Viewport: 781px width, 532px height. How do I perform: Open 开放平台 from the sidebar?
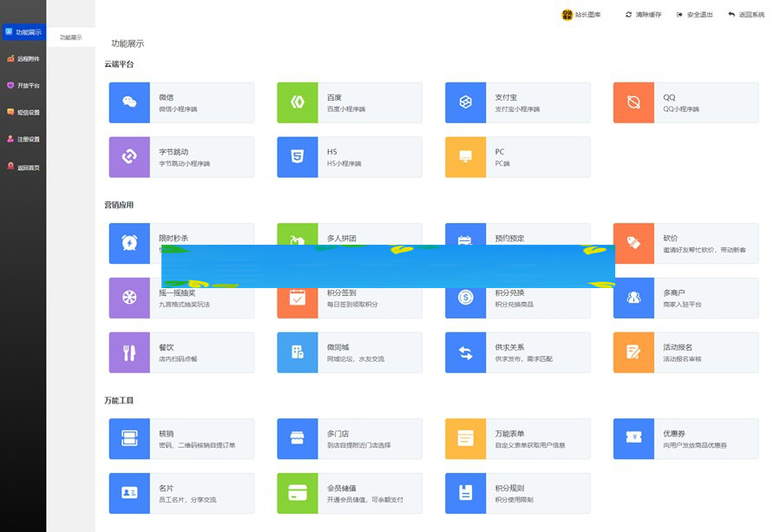click(23, 86)
